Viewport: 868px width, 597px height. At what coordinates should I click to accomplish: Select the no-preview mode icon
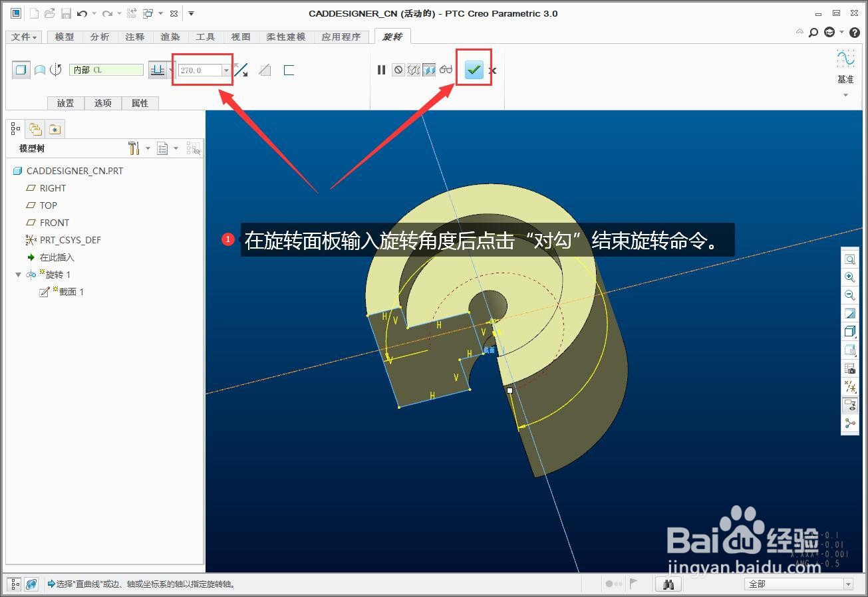pyautogui.click(x=398, y=70)
